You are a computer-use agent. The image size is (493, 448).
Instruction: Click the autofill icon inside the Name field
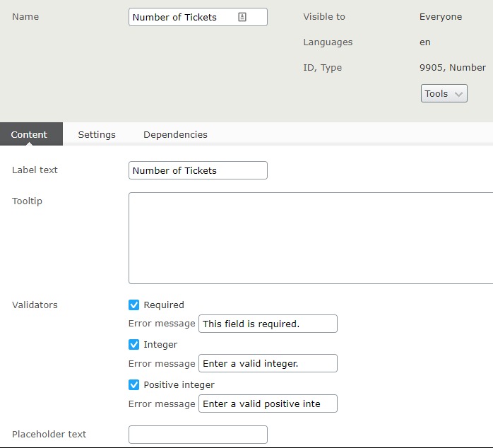[242, 17]
